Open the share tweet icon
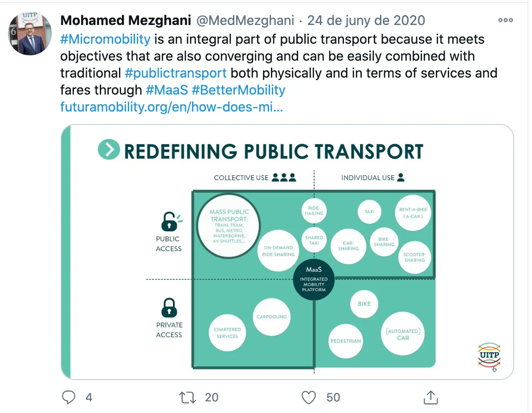Screen dimensions: 532x413 point(430,397)
